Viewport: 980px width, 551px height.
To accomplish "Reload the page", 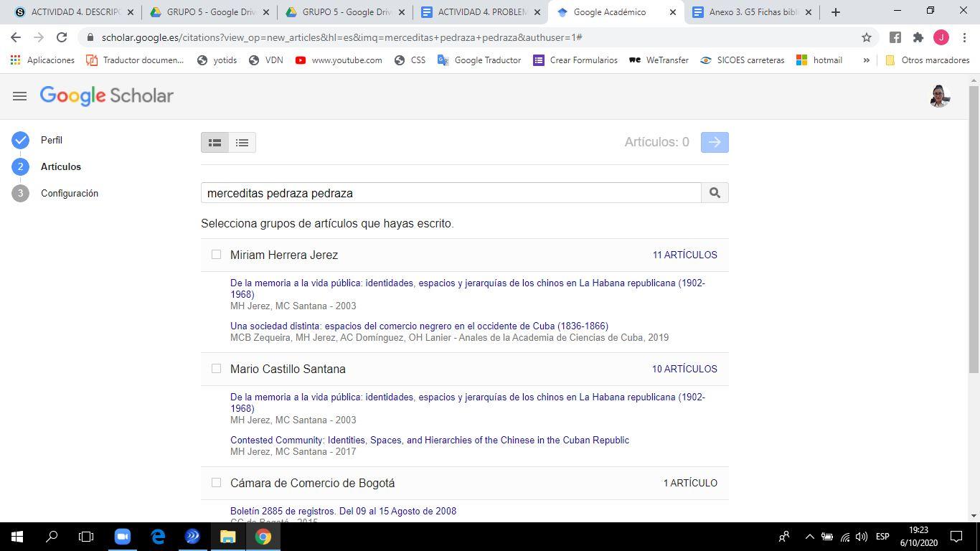I will 62,37.
